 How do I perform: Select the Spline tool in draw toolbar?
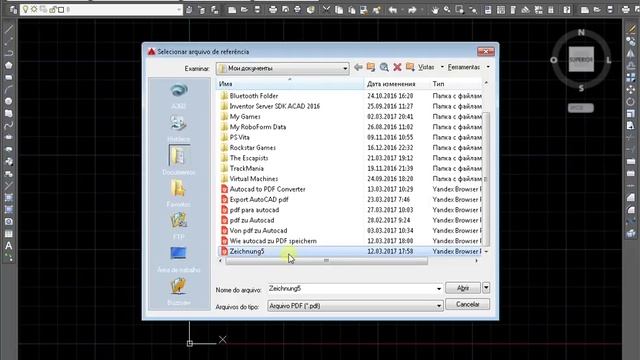9,125
